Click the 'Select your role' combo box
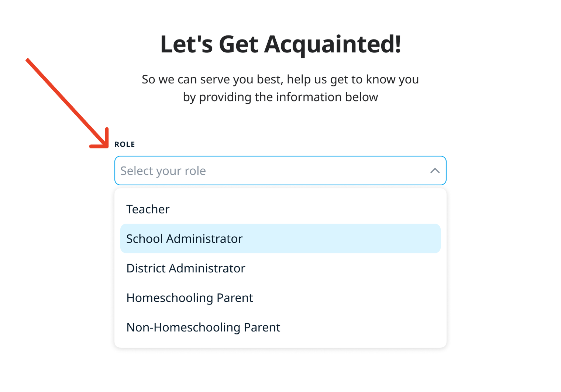This screenshot has height=392, width=561. click(x=280, y=171)
